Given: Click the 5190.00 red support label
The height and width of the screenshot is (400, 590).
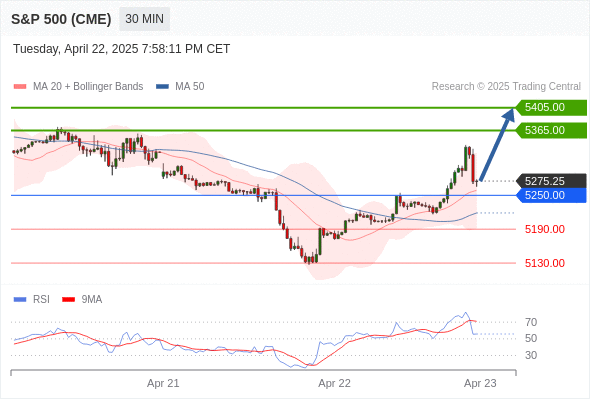Looking at the screenshot, I should pyautogui.click(x=544, y=229).
